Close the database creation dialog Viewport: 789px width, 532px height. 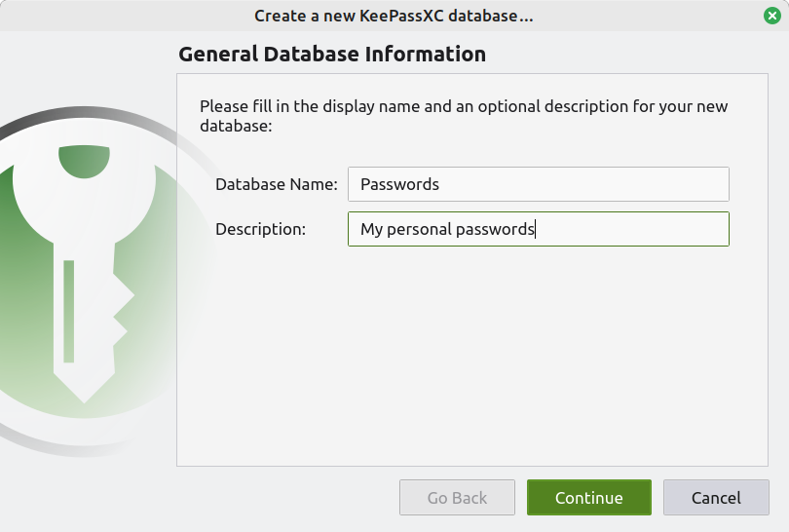[771, 16]
